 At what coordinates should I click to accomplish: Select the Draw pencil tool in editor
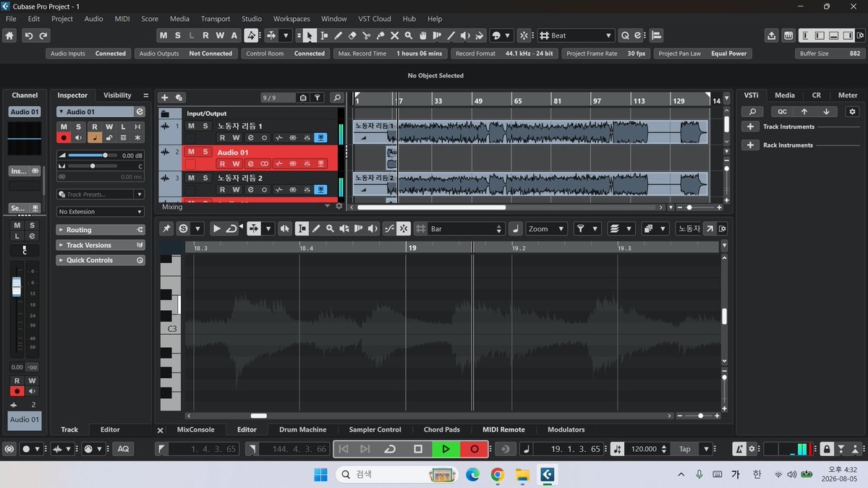[x=316, y=228]
